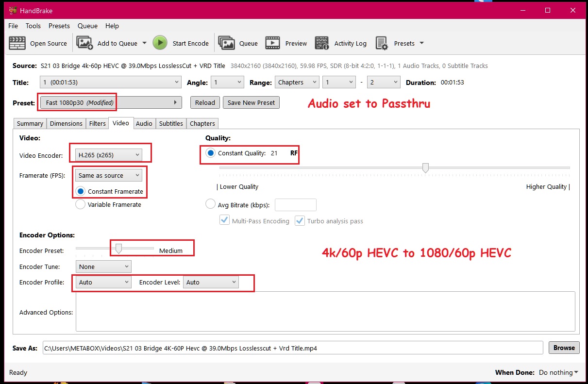Select Avg Bitrate radio button
The height and width of the screenshot is (384, 588).
210,204
